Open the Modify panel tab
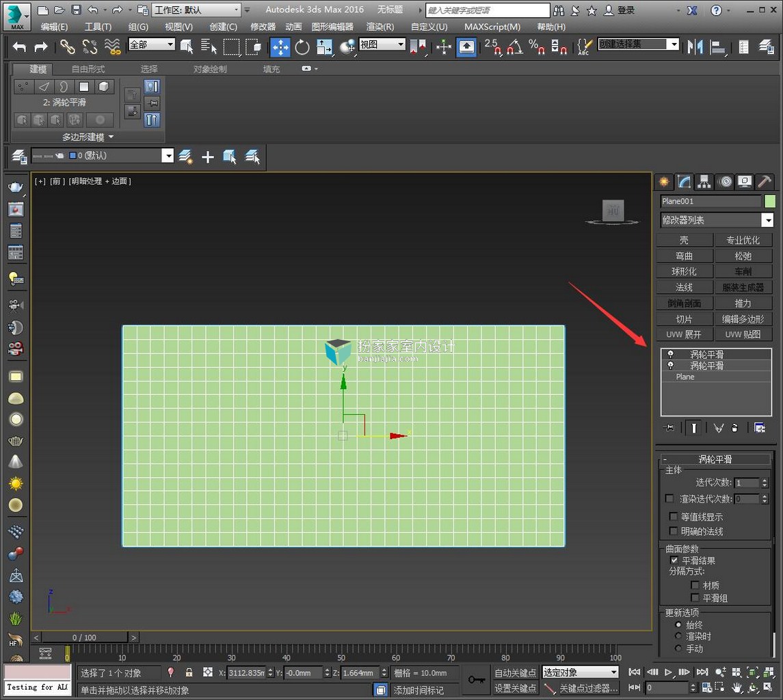Screen dimensions: 783x700 (684, 182)
